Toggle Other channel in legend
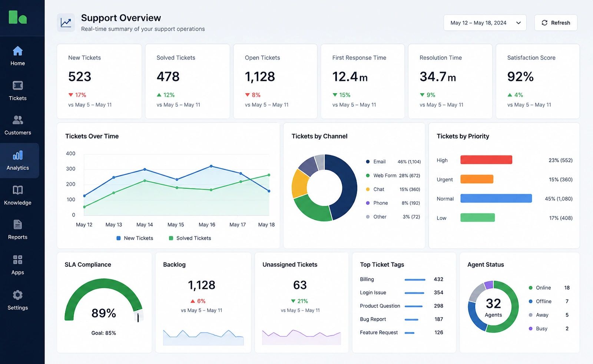 click(393, 217)
